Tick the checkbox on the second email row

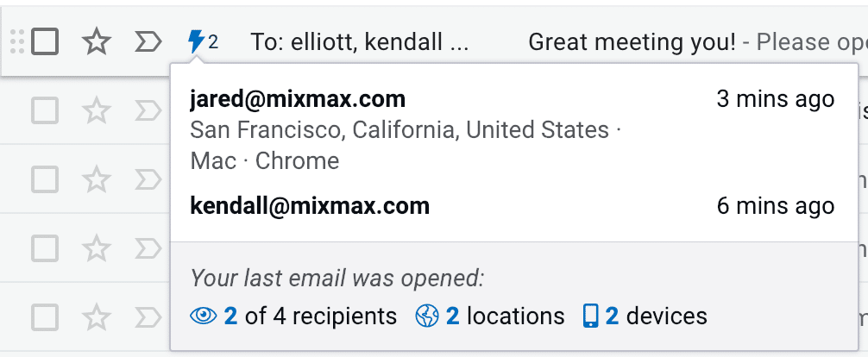tap(45, 110)
